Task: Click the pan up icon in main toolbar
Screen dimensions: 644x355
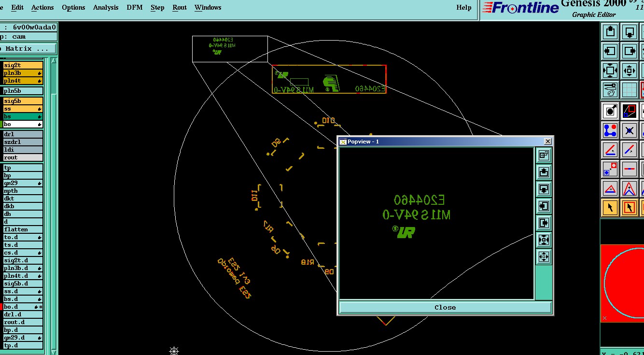Action: tap(610, 32)
